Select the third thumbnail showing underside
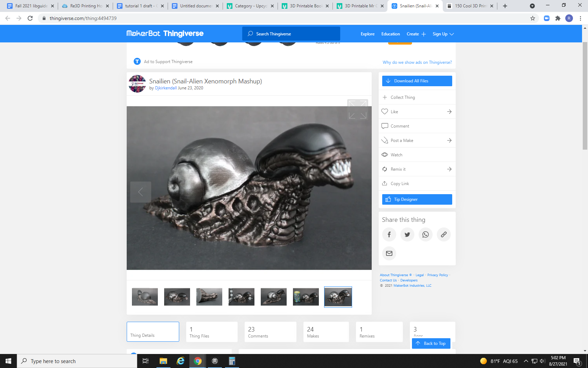This screenshot has width=588, height=368. pos(209,297)
